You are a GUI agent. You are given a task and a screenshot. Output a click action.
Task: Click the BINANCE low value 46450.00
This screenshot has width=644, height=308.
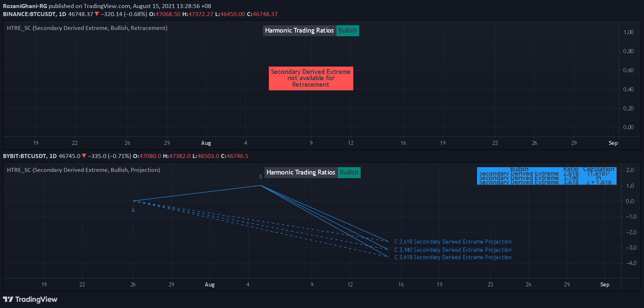click(233, 14)
